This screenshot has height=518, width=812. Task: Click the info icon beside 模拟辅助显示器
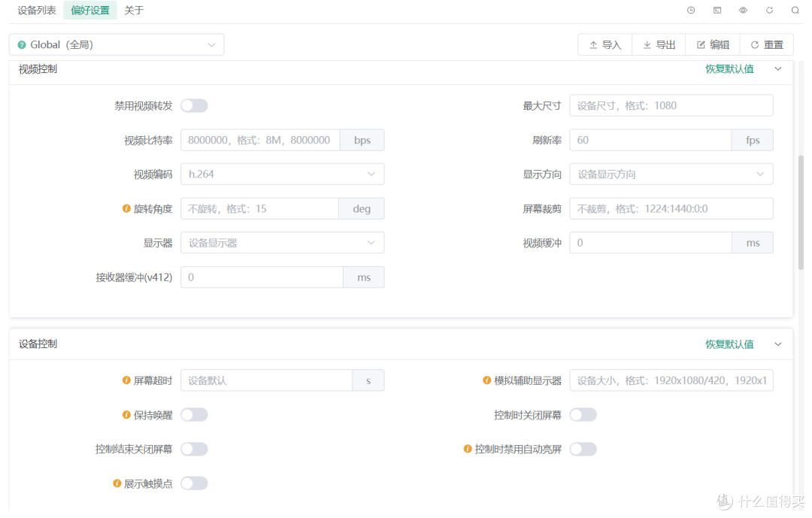[x=487, y=380]
